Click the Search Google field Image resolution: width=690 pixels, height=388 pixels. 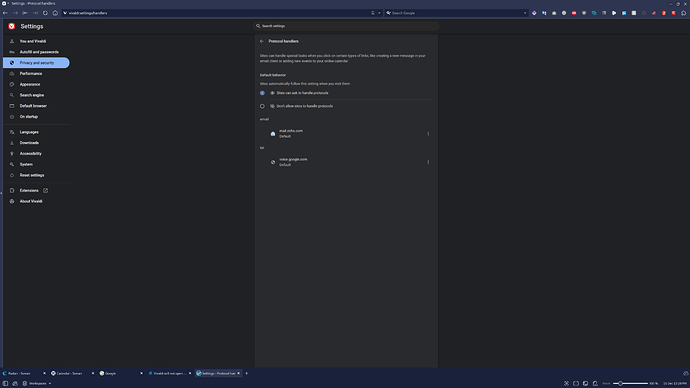click(x=455, y=13)
